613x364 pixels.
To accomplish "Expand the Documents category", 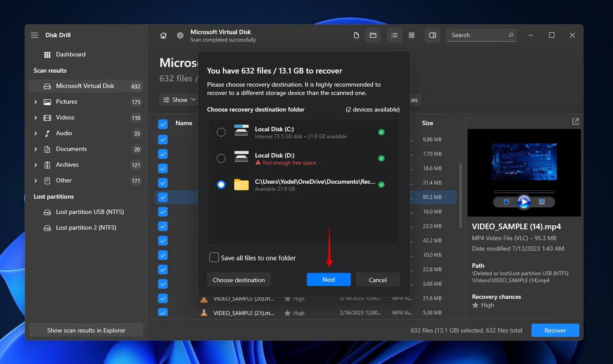I will 35,149.
